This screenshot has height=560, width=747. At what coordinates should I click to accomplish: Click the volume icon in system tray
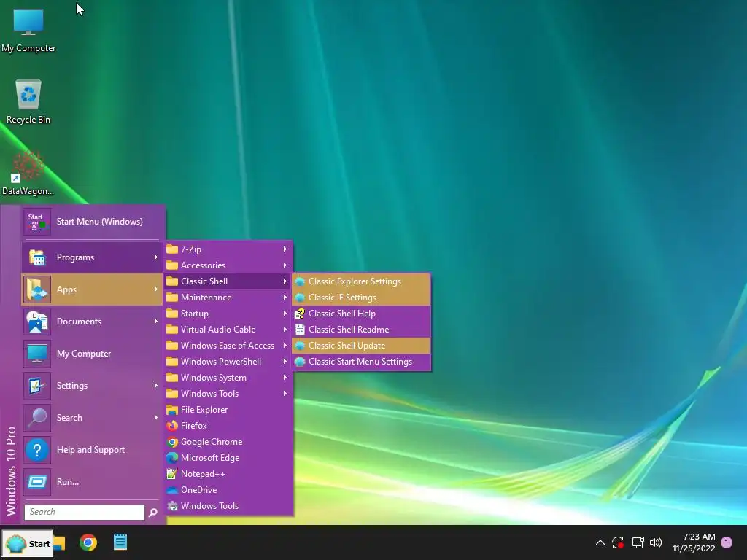pos(656,542)
